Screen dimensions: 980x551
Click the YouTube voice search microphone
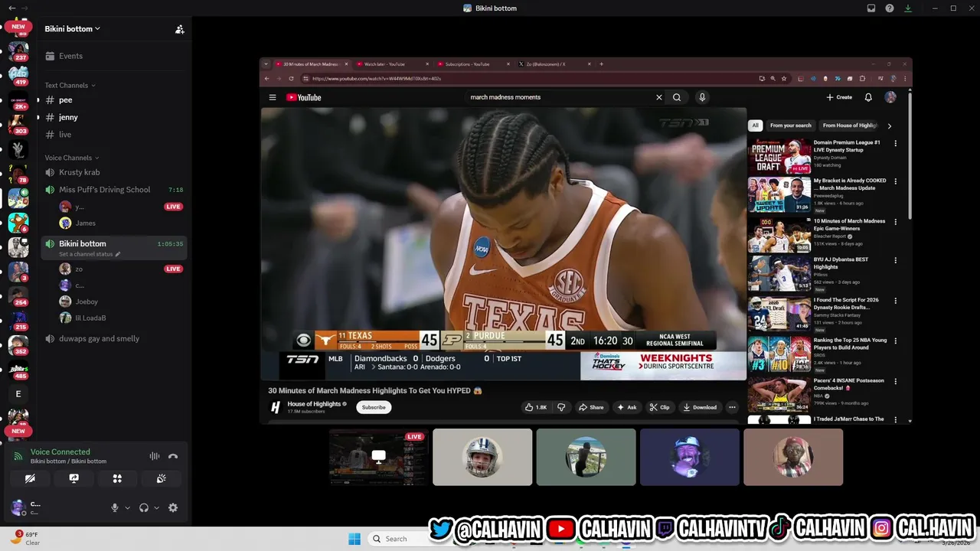coord(702,97)
